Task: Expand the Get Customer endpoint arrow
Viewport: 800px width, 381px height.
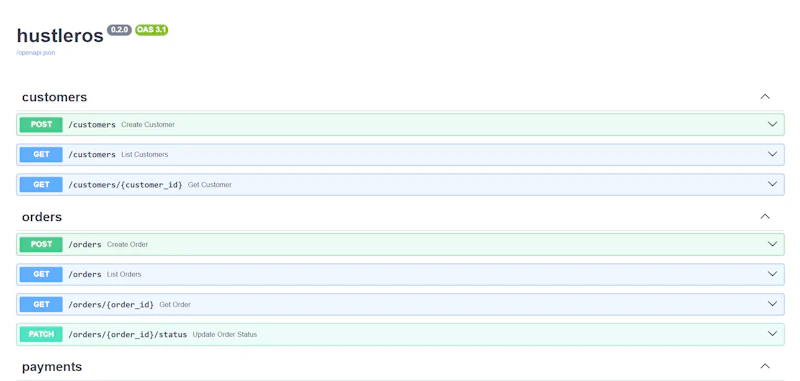Action: tap(772, 184)
